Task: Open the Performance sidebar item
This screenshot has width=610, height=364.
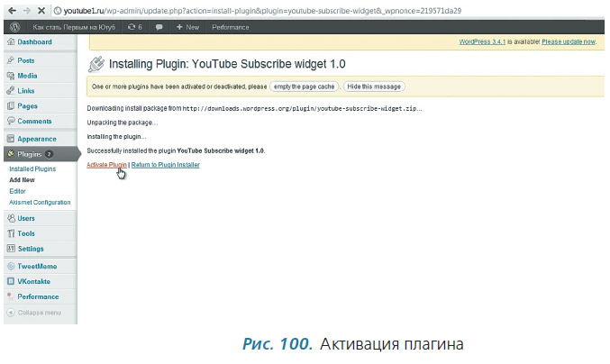Action: coord(38,296)
